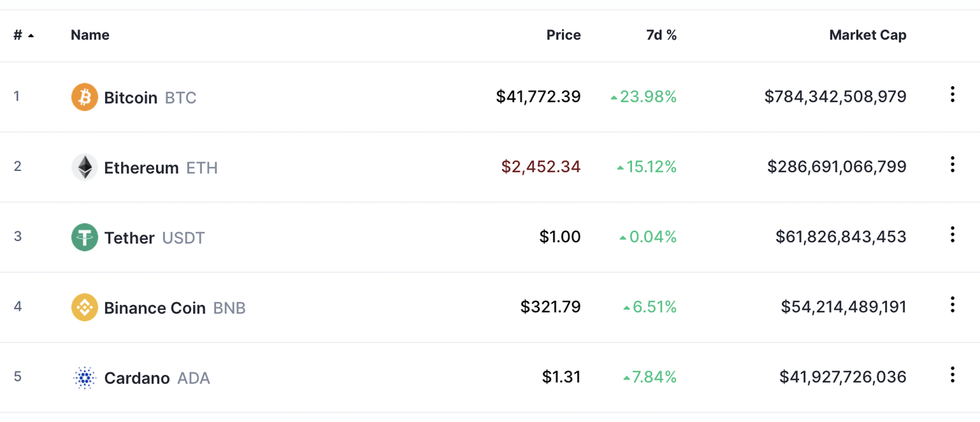Open the Ethereum row actions menu
980x422 pixels.
coord(953,165)
